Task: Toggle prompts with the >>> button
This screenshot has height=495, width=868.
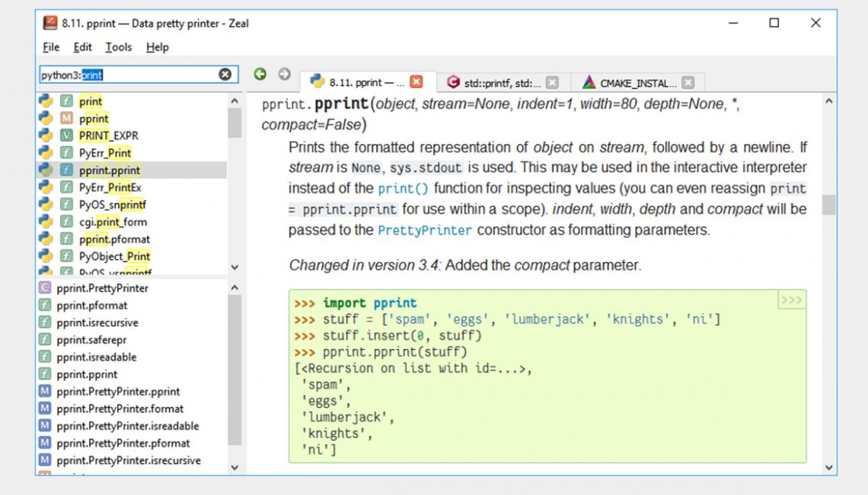Action: 792,300
